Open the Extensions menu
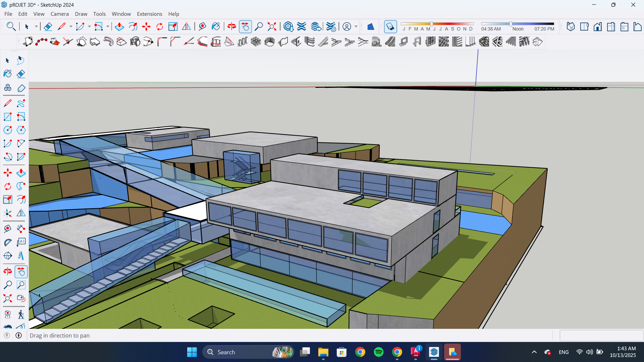The image size is (644, 362). pyautogui.click(x=149, y=14)
